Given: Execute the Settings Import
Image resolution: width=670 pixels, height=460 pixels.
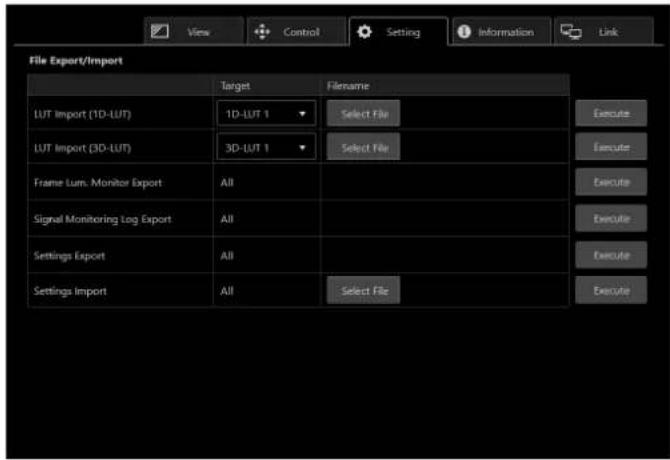Looking at the screenshot, I should [x=611, y=290].
